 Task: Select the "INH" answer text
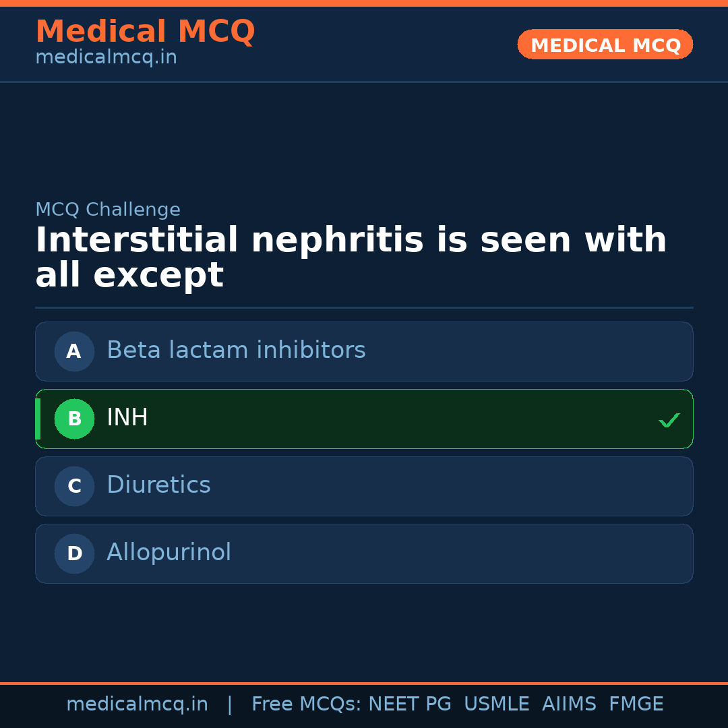(127, 418)
